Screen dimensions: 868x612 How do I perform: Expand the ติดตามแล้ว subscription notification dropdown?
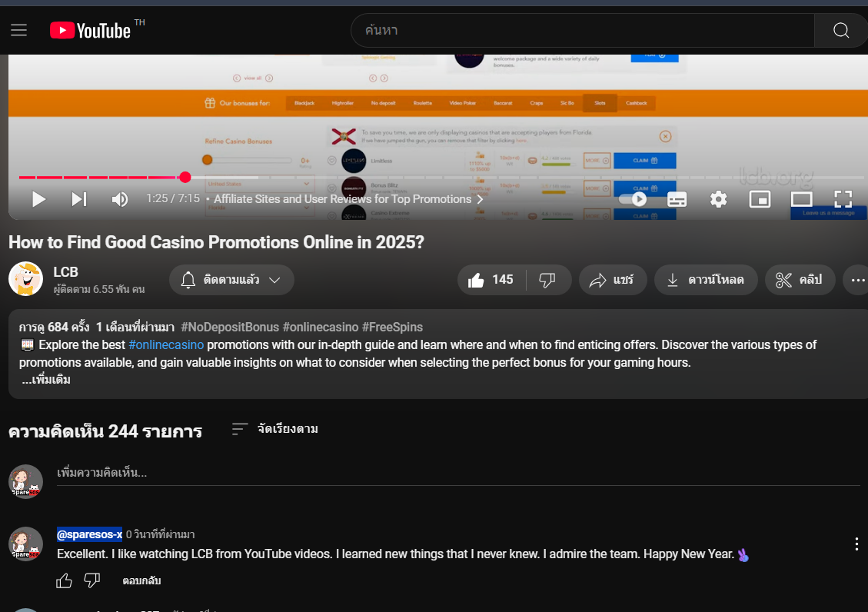231,280
